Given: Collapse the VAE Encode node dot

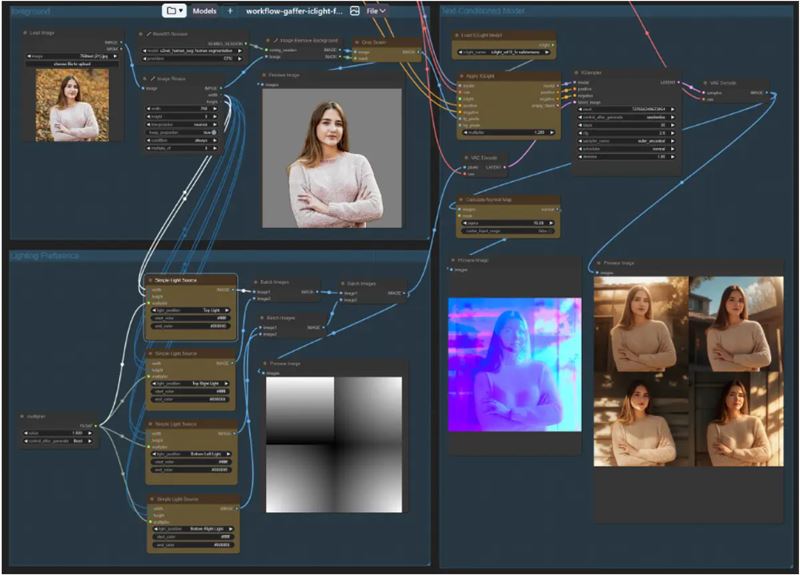Looking at the screenshot, I should tap(466, 158).
